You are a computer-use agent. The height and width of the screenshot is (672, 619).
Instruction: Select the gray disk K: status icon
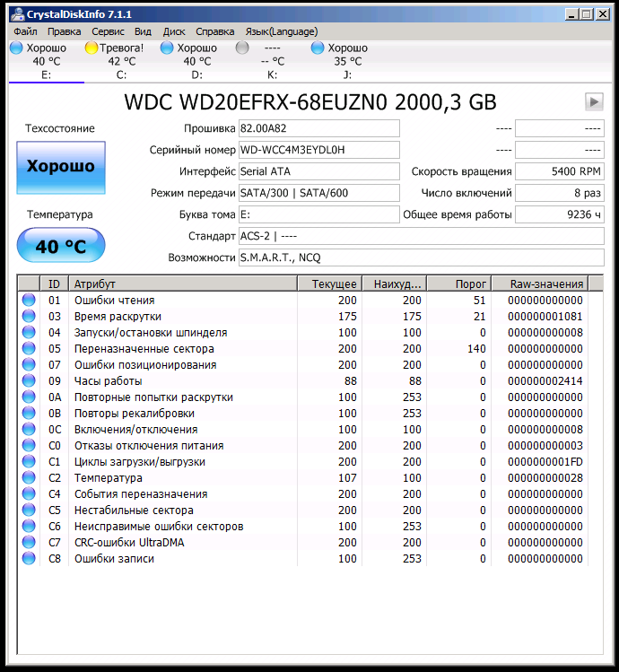coord(242,48)
